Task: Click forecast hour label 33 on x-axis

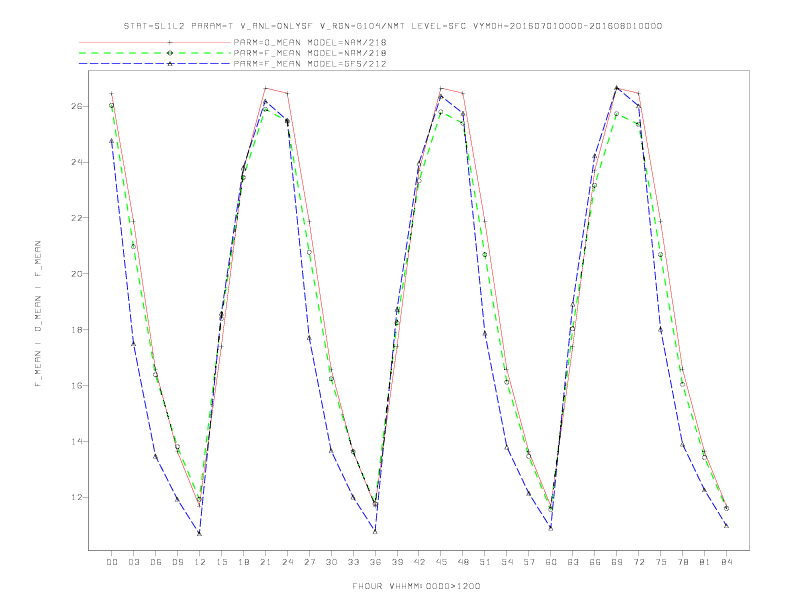Action: 353,562
